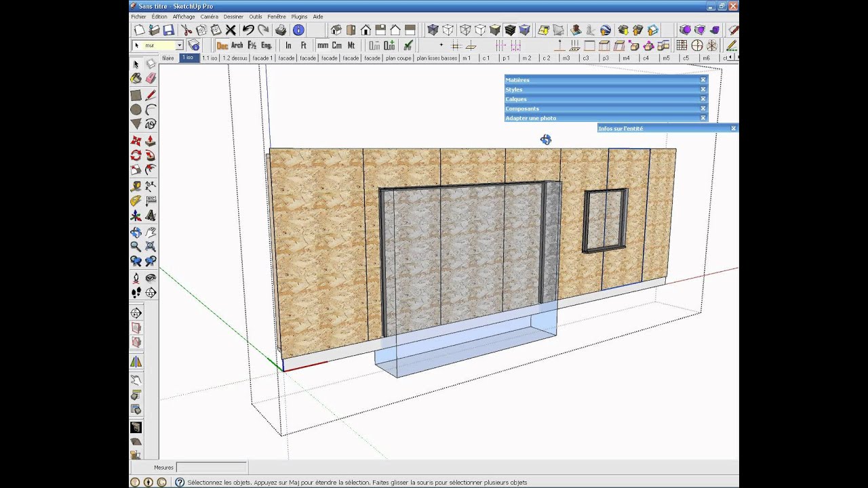This screenshot has width=868, height=488.
Task: Toggle Fractional units format
Action: (252, 45)
